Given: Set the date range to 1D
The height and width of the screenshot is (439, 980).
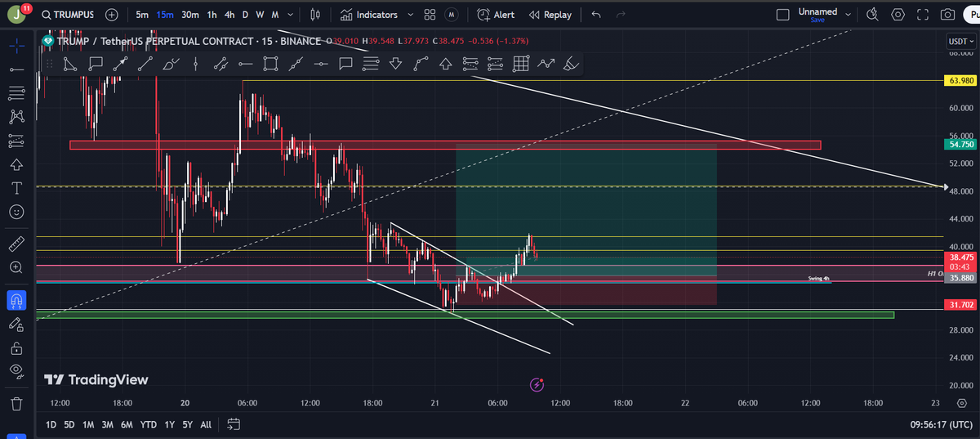Looking at the screenshot, I should click(x=51, y=424).
